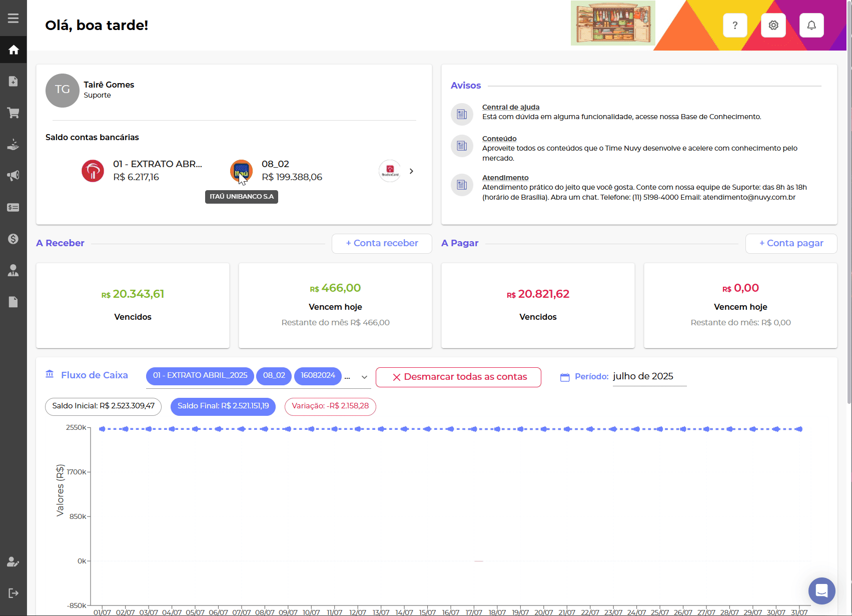Click the Saldo Final chip
This screenshot has width=852, height=616.
(x=223, y=406)
